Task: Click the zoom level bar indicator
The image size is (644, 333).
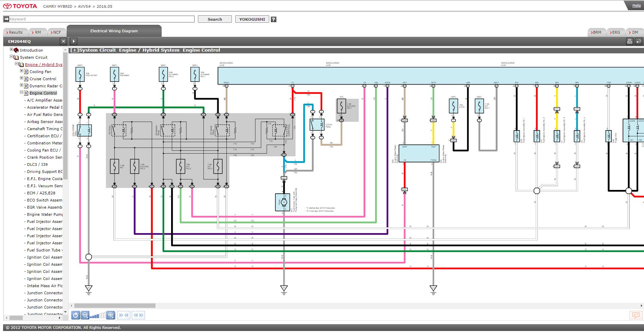Action: [x=97, y=315]
